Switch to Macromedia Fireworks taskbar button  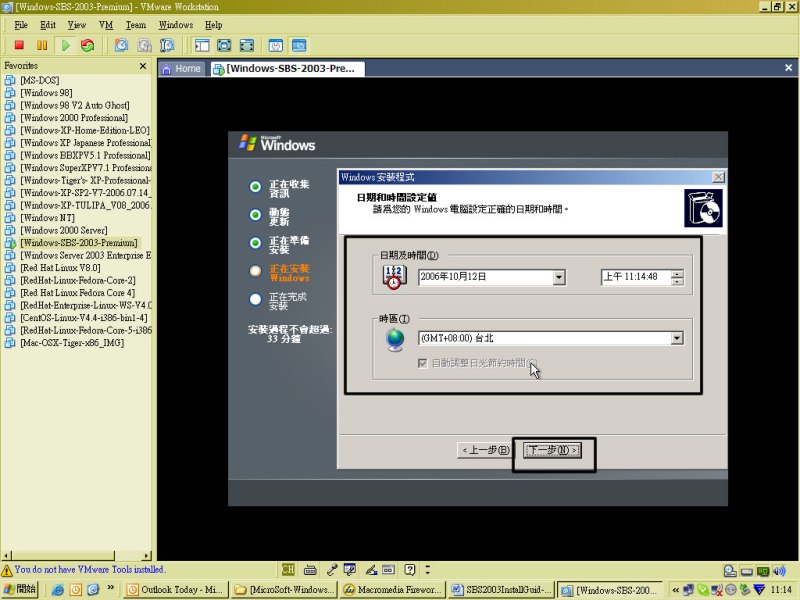[x=393, y=590]
